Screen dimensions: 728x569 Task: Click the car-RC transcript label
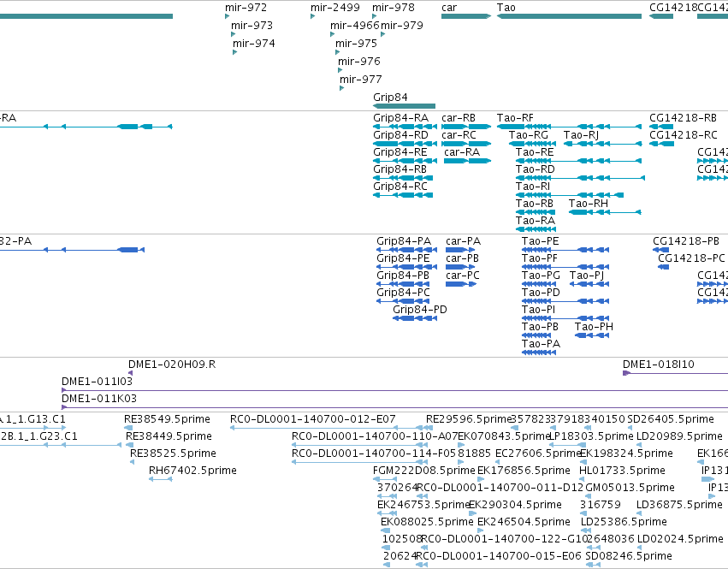(x=459, y=134)
